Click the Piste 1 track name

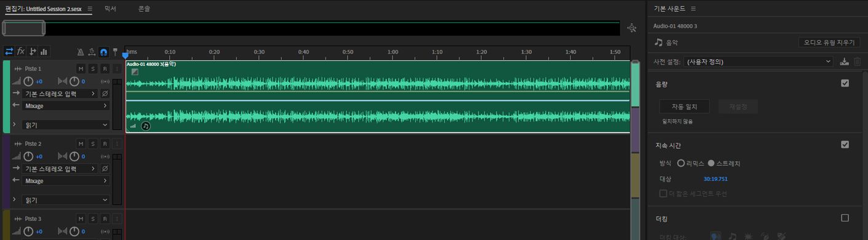point(33,68)
